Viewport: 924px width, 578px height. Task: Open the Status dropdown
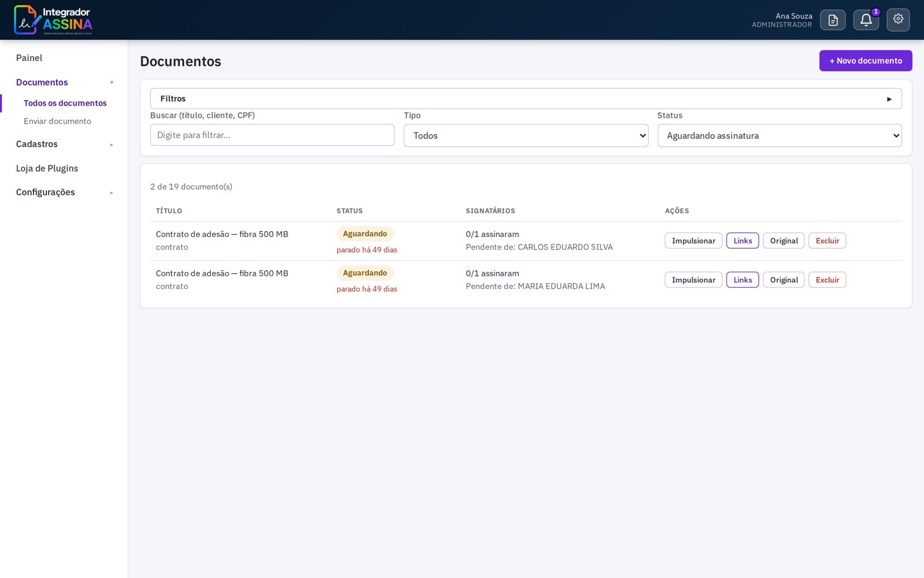780,135
